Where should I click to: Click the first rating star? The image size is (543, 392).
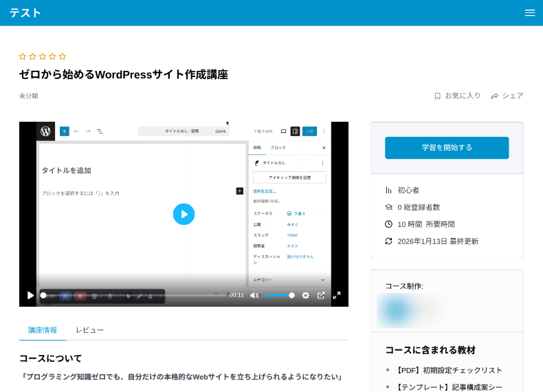23,56
